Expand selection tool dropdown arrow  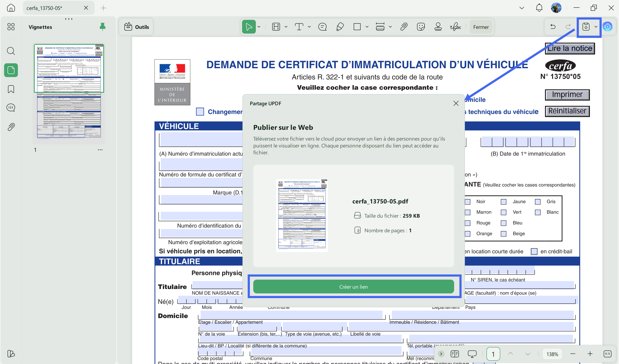pos(259,27)
